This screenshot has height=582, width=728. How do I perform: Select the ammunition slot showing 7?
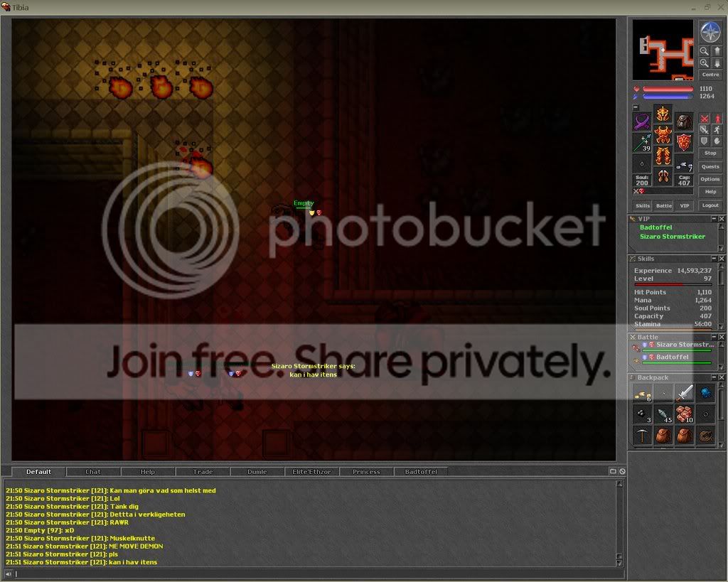coord(684,164)
